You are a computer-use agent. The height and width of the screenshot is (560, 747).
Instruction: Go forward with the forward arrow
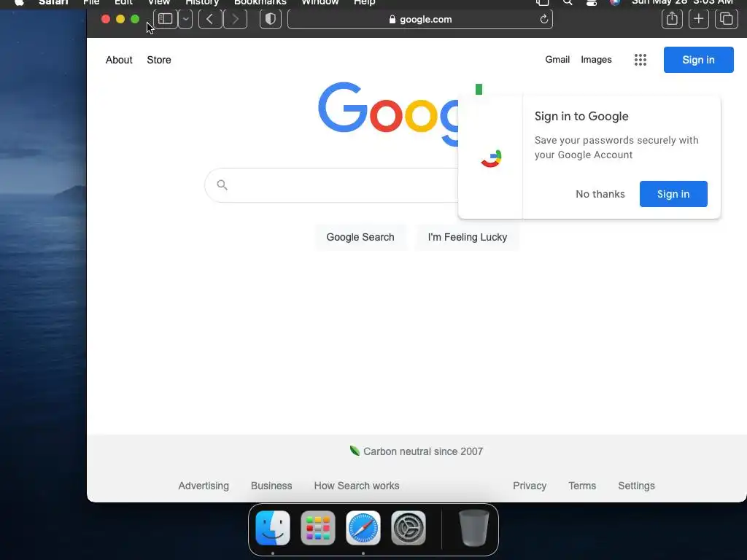pos(236,20)
